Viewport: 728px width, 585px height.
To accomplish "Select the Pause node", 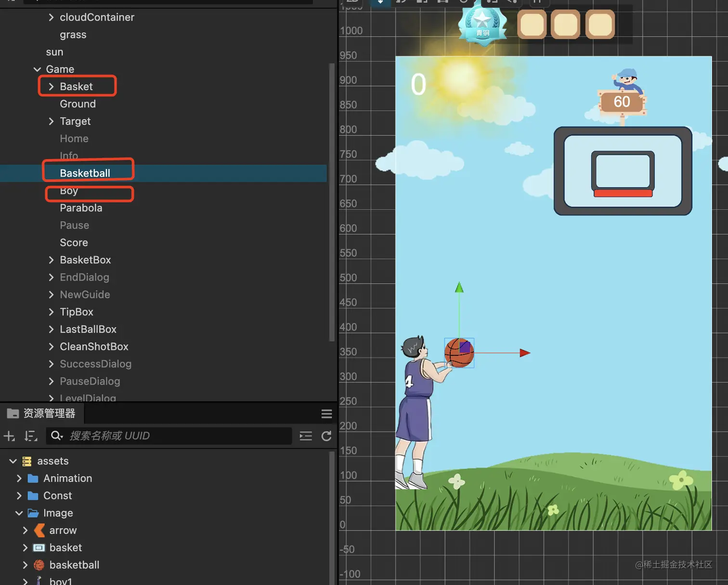I will 74,225.
